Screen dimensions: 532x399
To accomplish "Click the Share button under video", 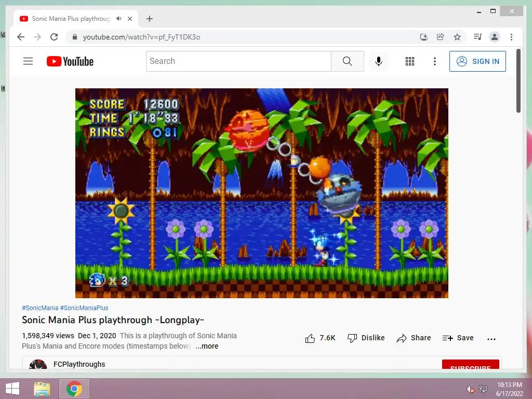I will (414, 338).
